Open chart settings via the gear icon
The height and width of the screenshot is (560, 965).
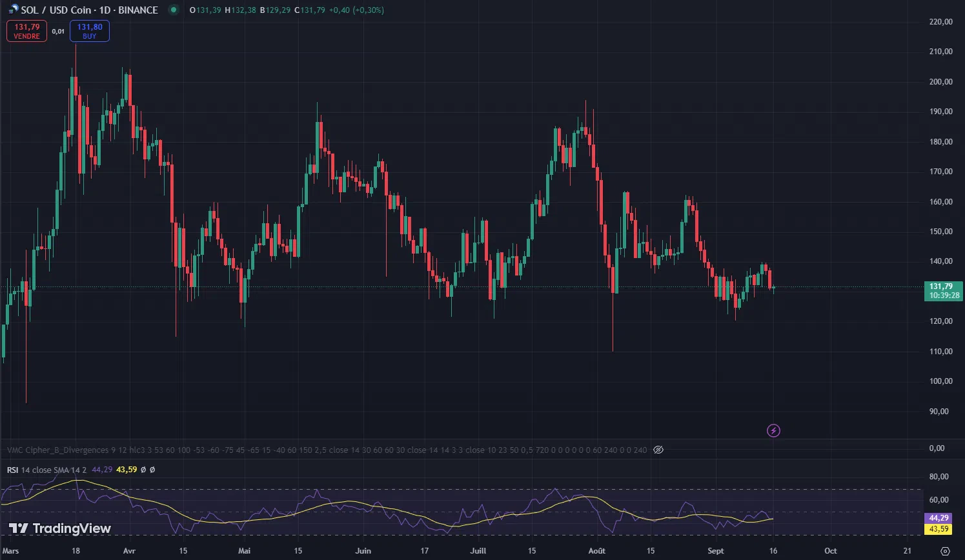[946, 551]
